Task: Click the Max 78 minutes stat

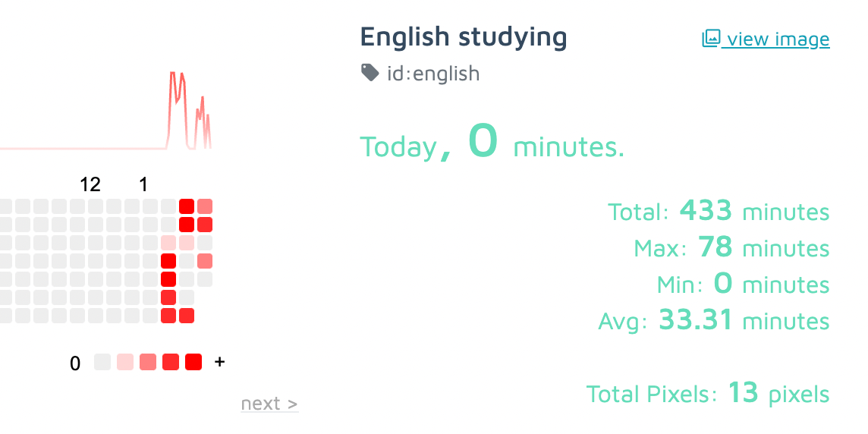Action: point(732,247)
